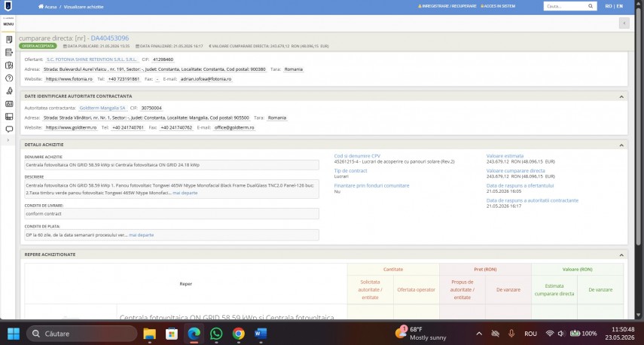Viewport: 644px width, 345px height.
Task: Click the Cantitate column header
Action: coord(393,270)
